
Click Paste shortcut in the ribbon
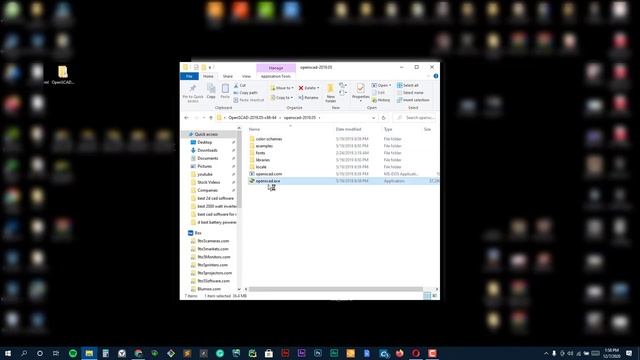pyautogui.click(x=249, y=100)
